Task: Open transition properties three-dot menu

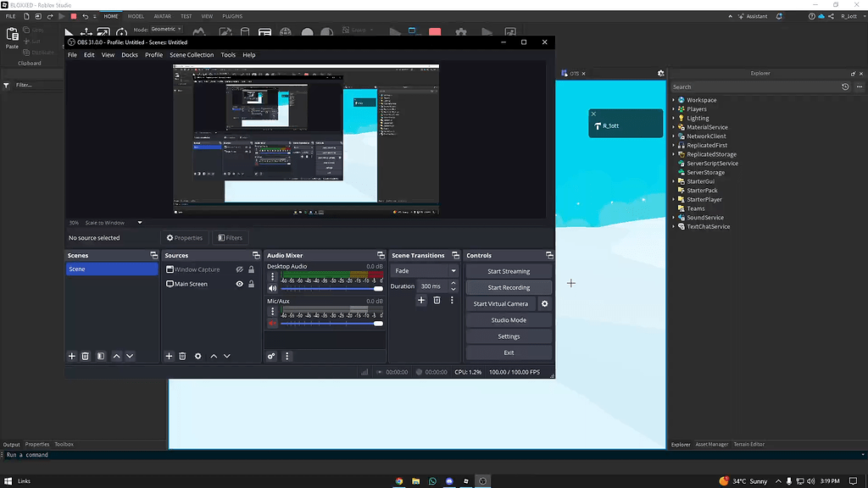Action: tap(452, 300)
